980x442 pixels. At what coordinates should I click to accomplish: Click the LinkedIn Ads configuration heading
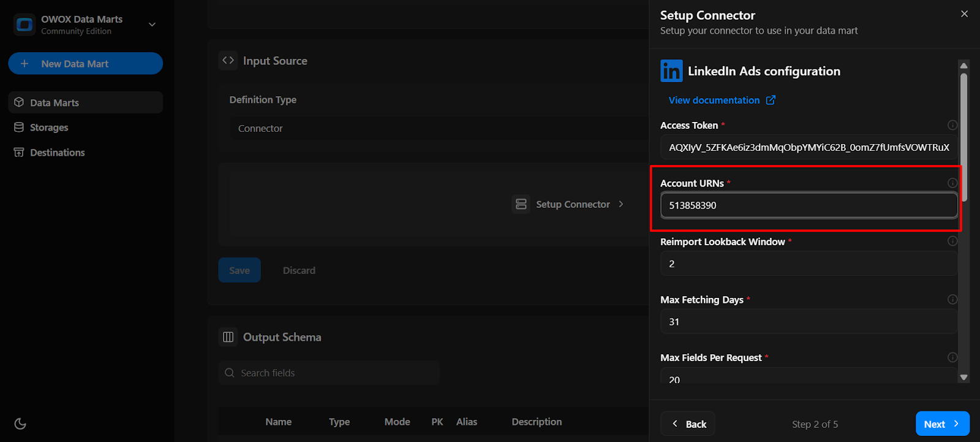[764, 71]
